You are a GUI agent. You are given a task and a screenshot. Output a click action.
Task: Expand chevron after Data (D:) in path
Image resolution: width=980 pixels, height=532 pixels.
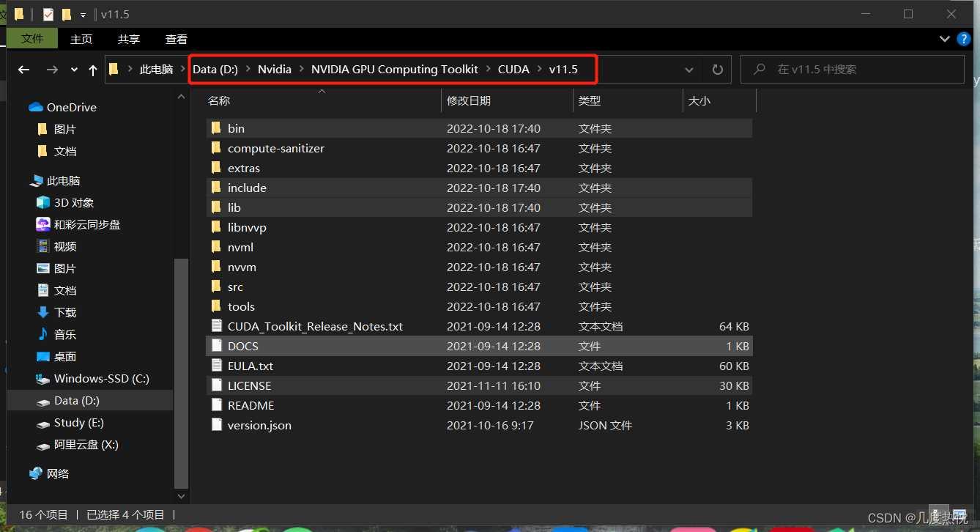tap(248, 69)
